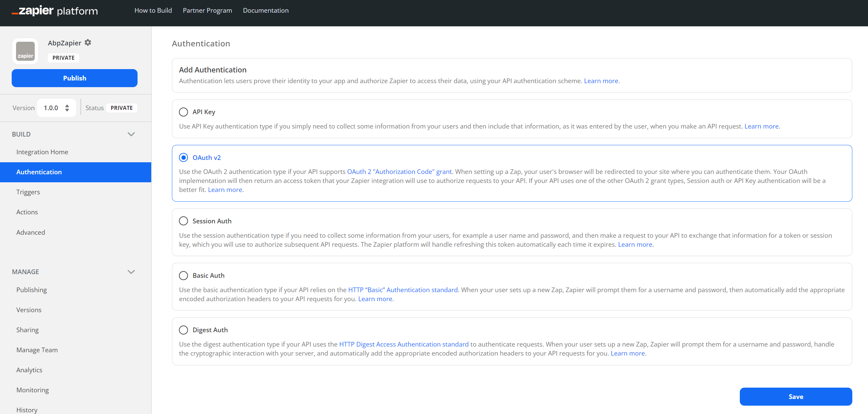
Task: Open the Versions sidebar item
Action: 29,310
